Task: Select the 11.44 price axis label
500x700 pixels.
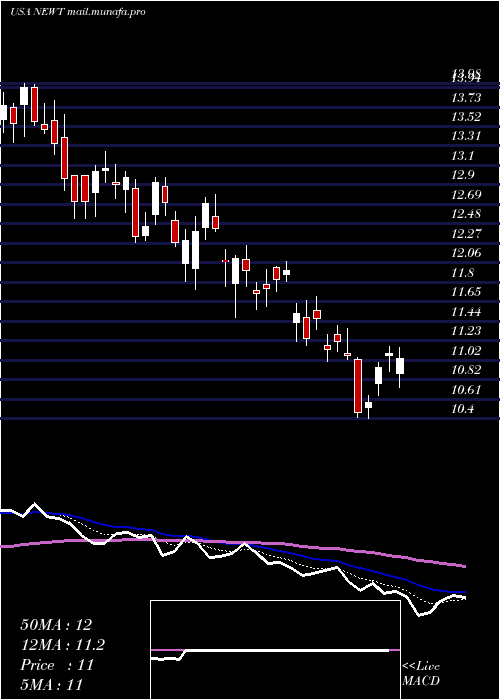Action: tap(467, 311)
